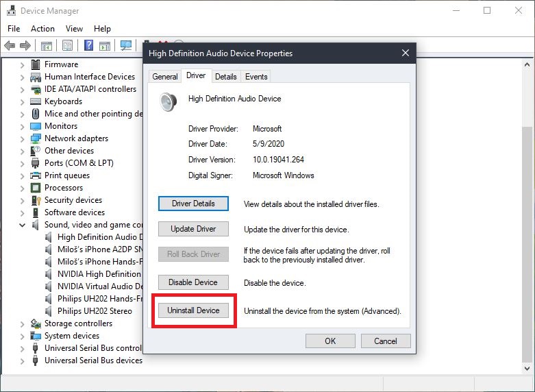Click the Disable Device button
Screen dimensions: 535x392
[x=193, y=282]
